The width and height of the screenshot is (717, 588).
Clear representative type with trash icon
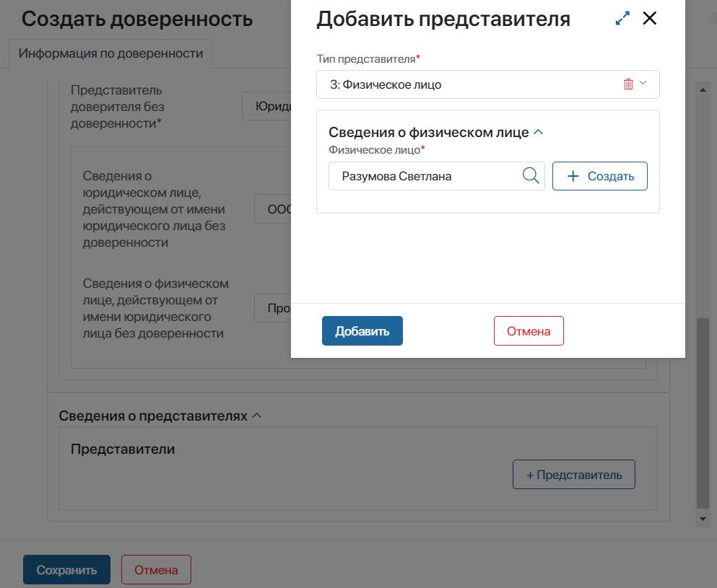[628, 84]
